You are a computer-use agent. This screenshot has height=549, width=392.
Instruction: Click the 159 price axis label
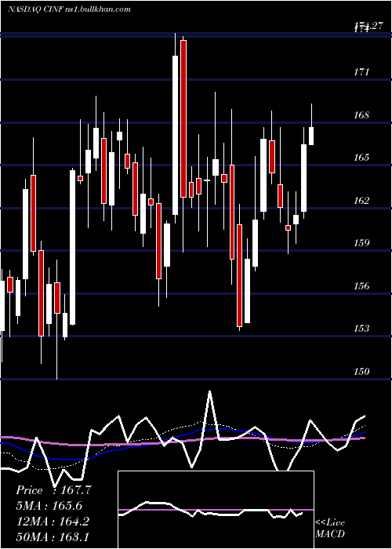pyautogui.click(x=361, y=243)
